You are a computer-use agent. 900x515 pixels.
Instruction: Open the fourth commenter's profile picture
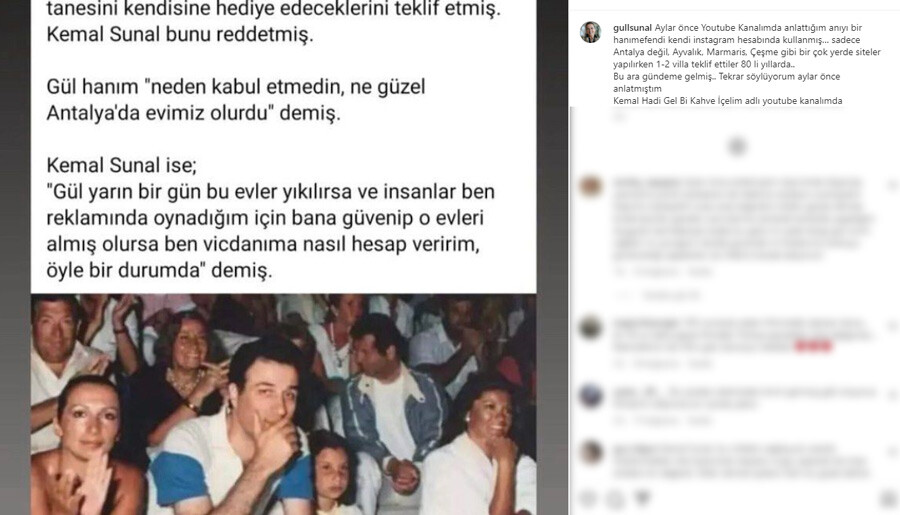point(591,452)
